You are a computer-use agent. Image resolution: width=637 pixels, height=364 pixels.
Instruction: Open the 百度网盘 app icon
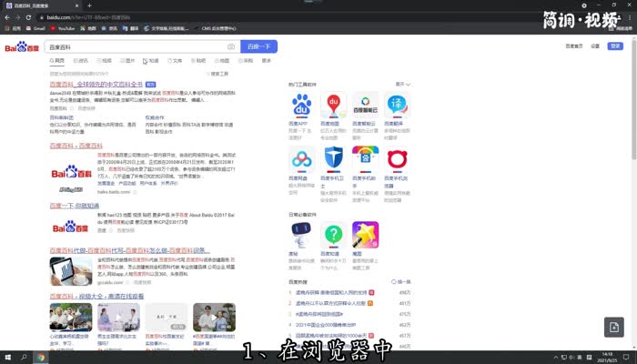click(x=302, y=160)
